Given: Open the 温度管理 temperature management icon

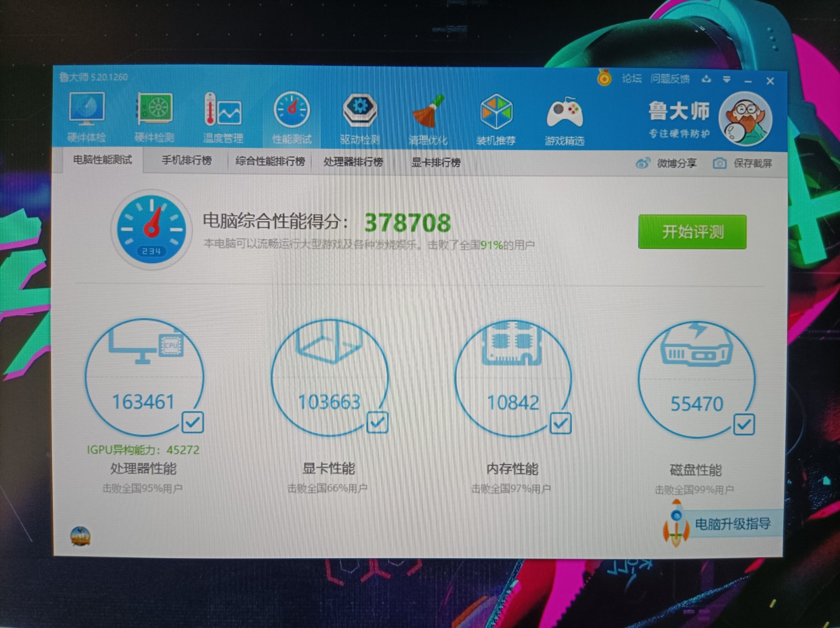Looking at the screenshot, I should (223, 117).
